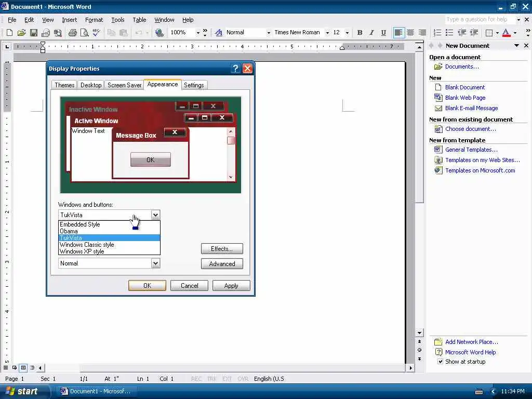Click OK at the dialog bottom

tap(147, 286)
